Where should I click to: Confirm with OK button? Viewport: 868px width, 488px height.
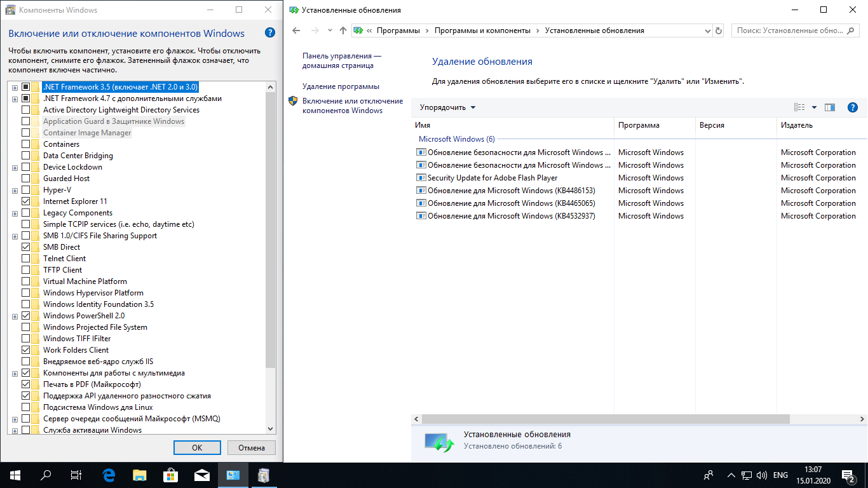click(x=197, y=447)
